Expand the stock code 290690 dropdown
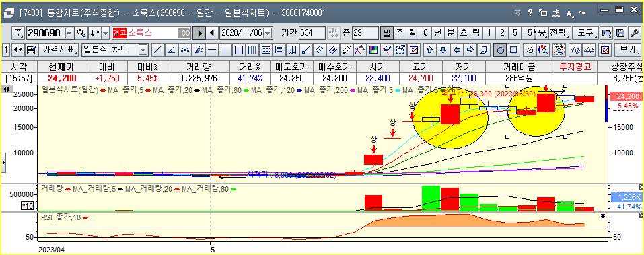Screen dimensions: 644x255 pyautogui.click(x=69, y=33)
